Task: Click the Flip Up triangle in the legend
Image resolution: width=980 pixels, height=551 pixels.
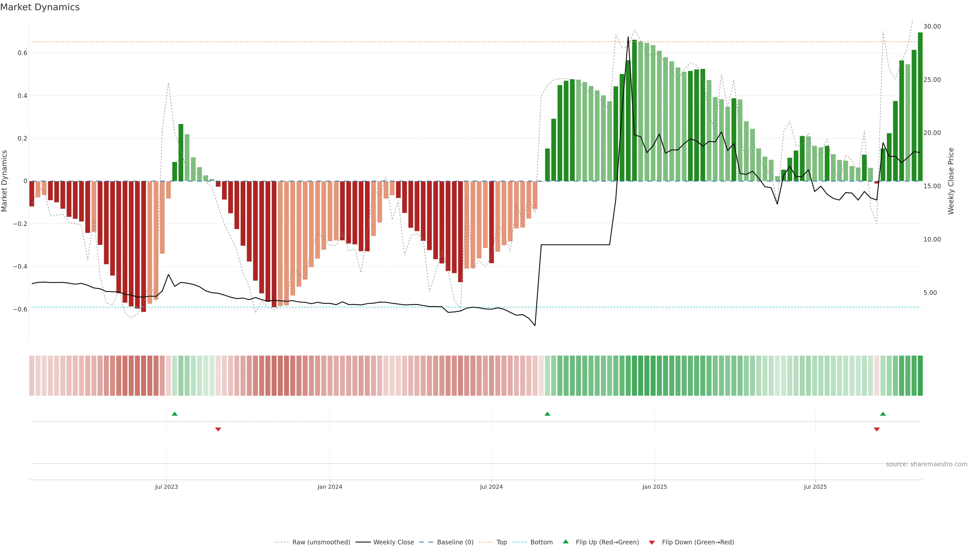Action: click(x=566, y=542)
